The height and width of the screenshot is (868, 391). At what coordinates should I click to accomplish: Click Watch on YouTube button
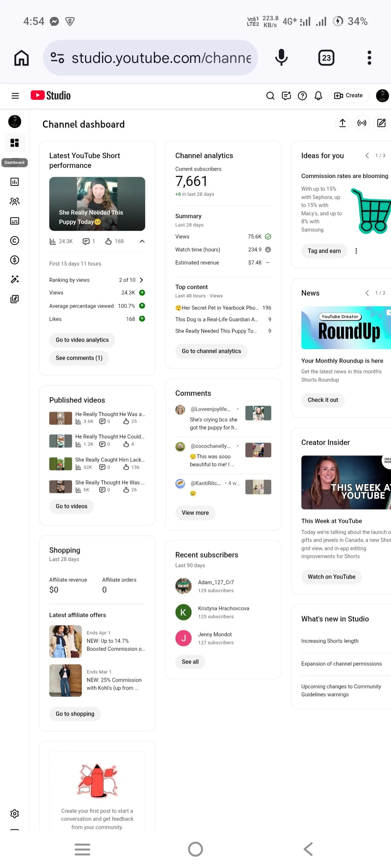332,577
